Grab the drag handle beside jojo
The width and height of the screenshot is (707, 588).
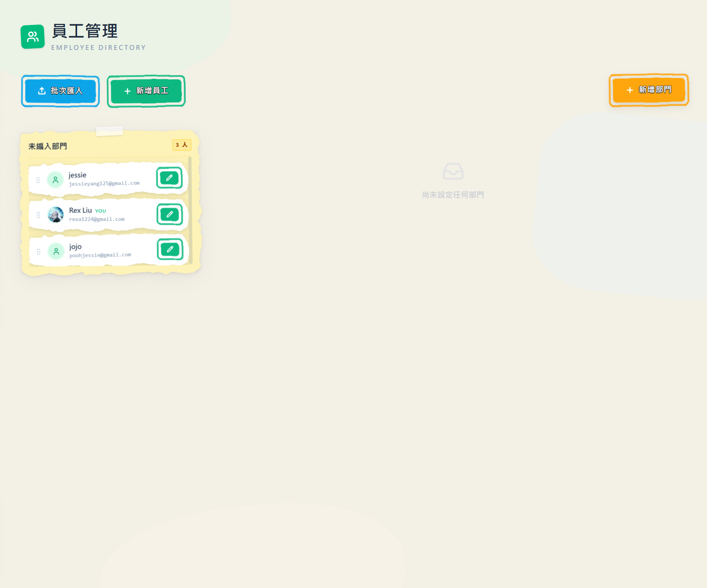(x=39, y=252)
